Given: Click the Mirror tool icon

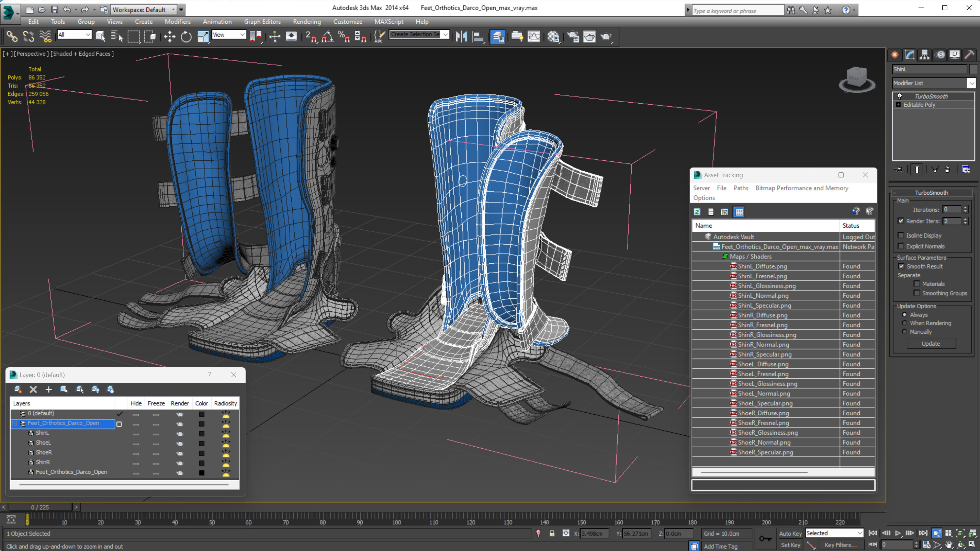Looking at the screenshot, I should (461, 36).
